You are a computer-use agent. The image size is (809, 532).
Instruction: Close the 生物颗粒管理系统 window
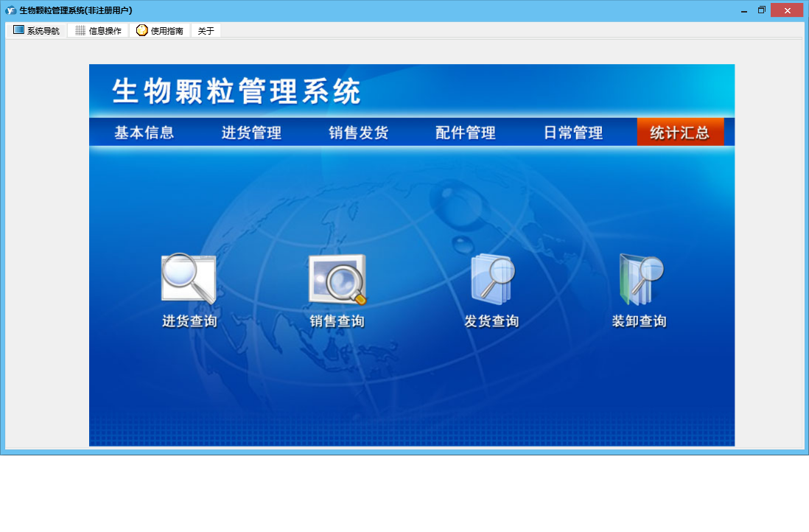click(787, 10)
